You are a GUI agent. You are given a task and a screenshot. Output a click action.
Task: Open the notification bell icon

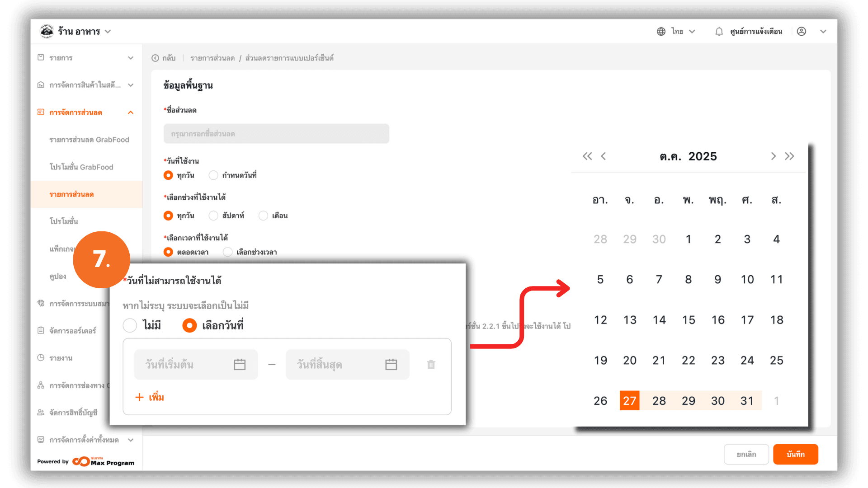719,32
